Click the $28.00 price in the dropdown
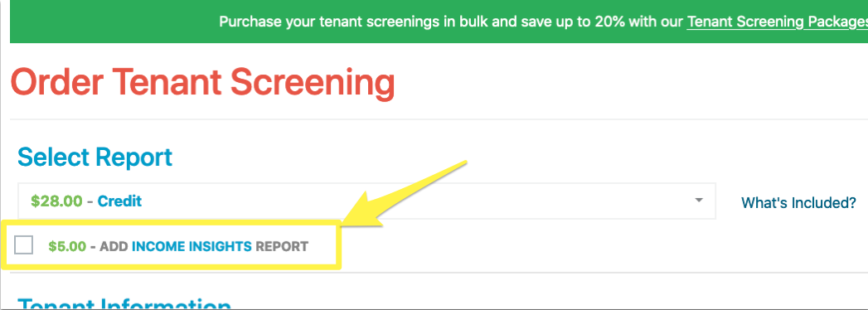The width and height of the screenshot is (868, 310). (56, 201)
